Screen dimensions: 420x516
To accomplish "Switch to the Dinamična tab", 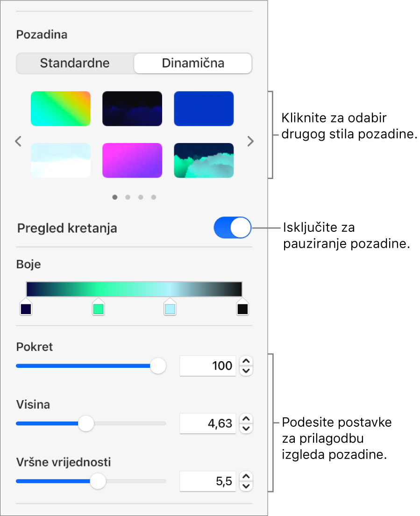I will [193, 63].
